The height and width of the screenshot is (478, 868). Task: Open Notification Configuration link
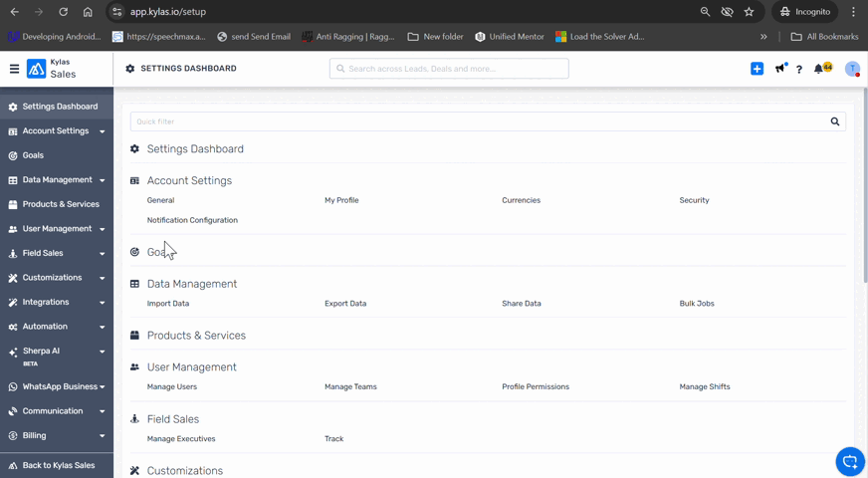(x=192, y=220)
